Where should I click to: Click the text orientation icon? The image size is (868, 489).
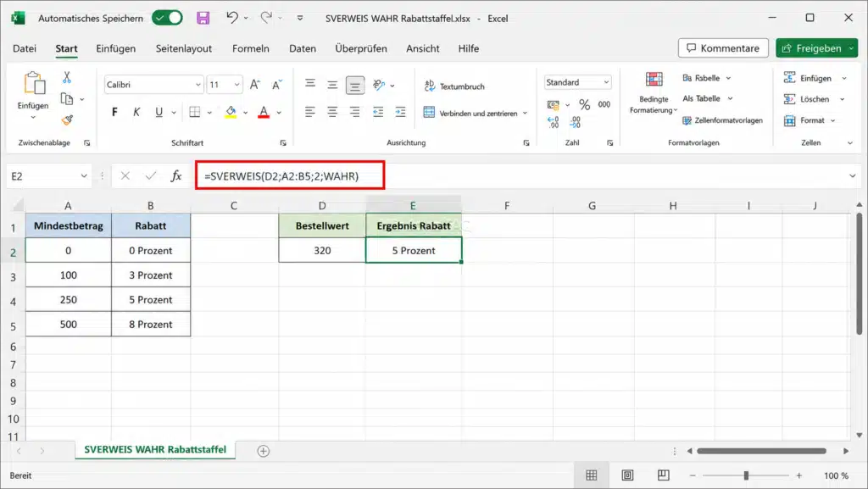(379, 85)
